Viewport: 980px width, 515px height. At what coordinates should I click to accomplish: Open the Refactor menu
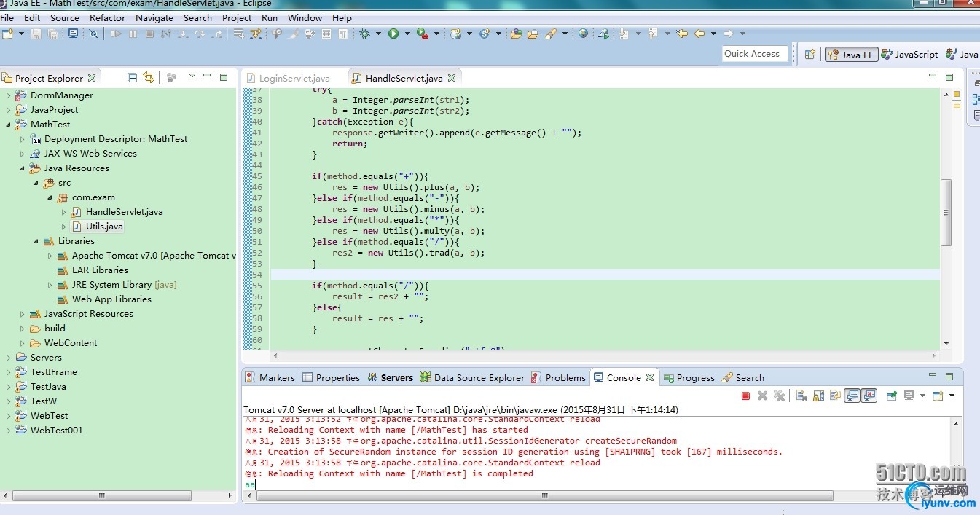pos(107,17)
